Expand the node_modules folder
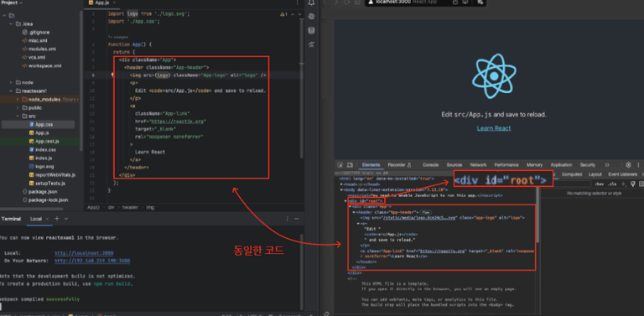The height and width of the screenshot is (316, 644). click(x=18, y=99)
